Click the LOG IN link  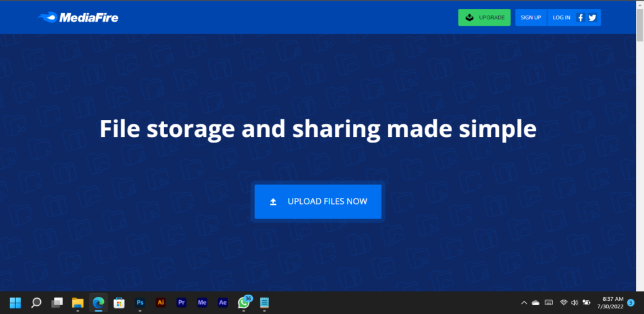561,18
